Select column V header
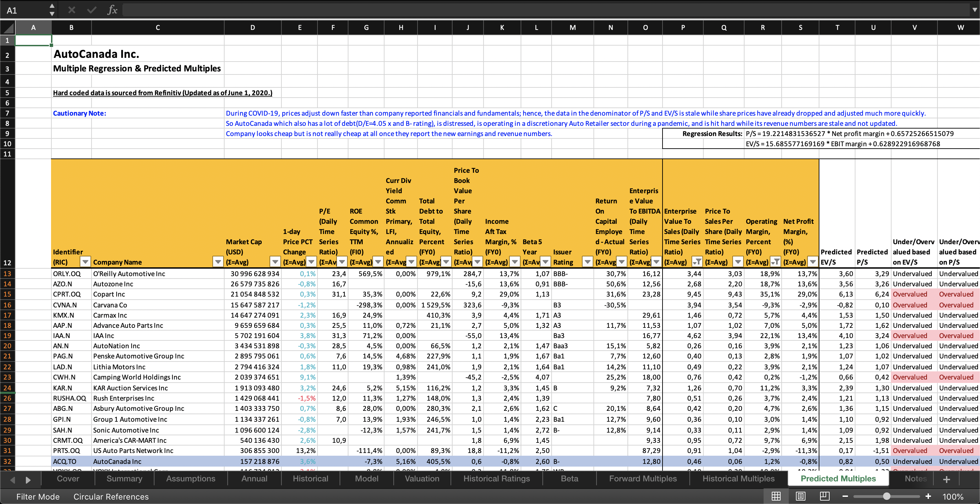Screen dimensions: 980x504 (914, 28)
